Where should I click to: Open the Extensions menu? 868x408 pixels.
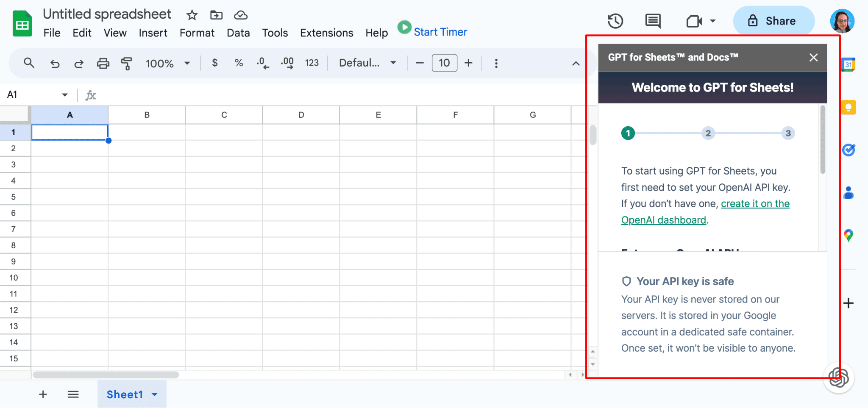pyautogui.click(x=326, y=33)
